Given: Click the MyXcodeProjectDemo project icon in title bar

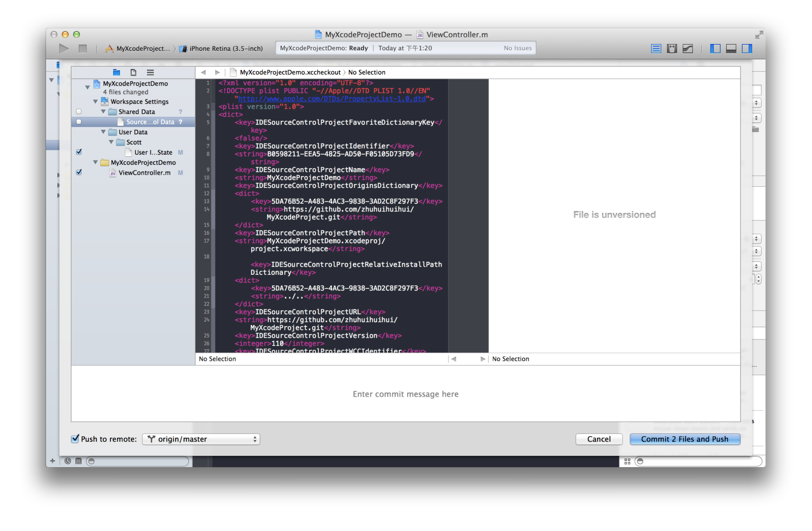Looking at the screenshot, I should point(318,35).
